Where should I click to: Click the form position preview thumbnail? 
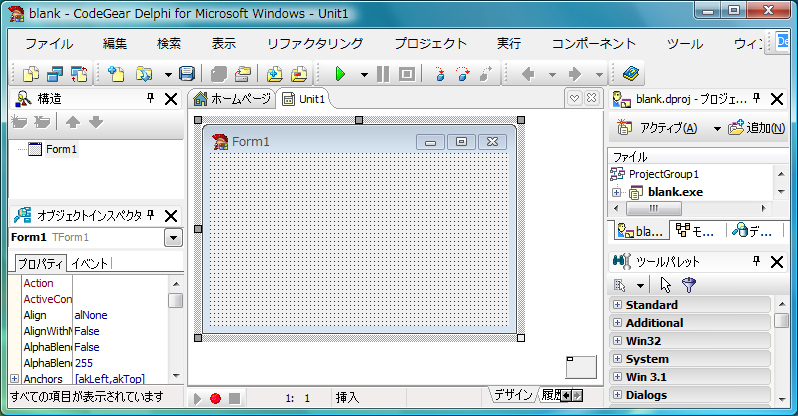pyautogui.click(x=581, y=367)
